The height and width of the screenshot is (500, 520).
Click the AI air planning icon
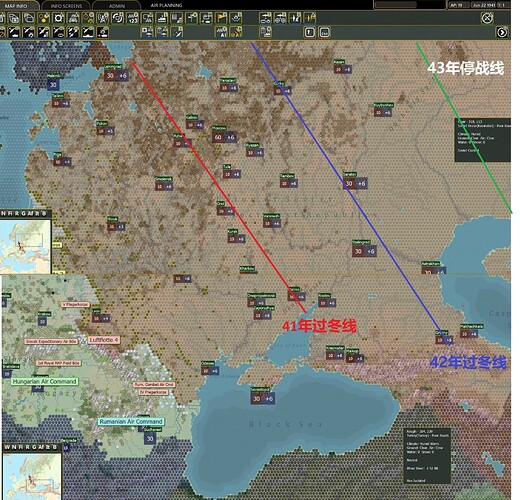point(221,32)
